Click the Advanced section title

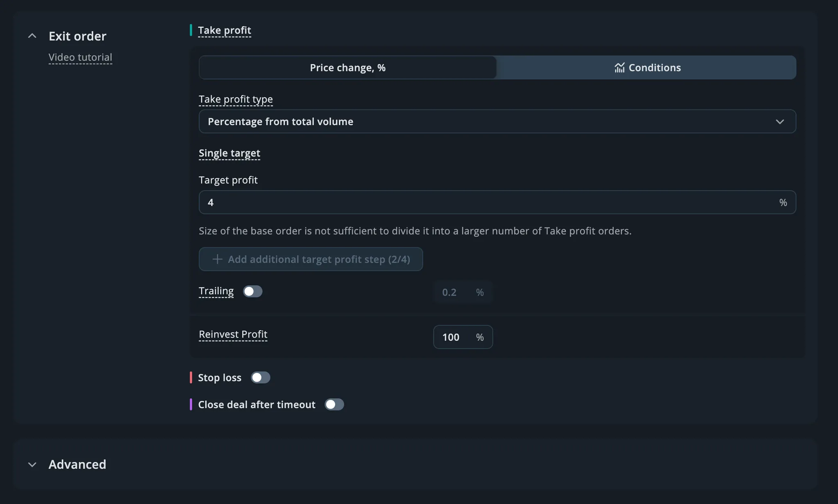77,464
